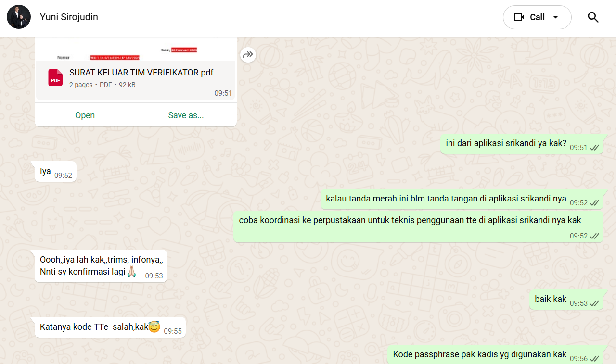Click the search magnifier icon
Viewport: 616px width, 364px height.
[593, 17]
